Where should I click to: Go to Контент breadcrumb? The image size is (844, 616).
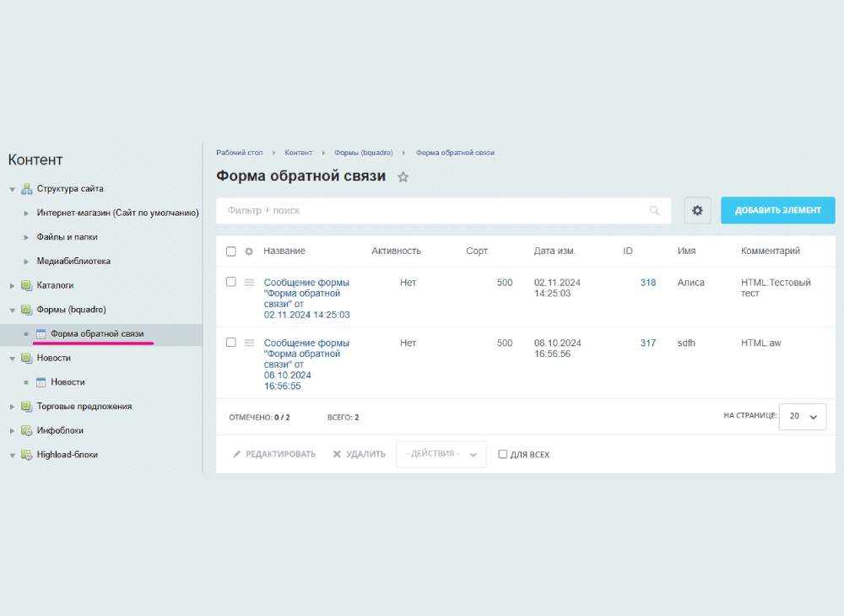(x=299, y=153)
